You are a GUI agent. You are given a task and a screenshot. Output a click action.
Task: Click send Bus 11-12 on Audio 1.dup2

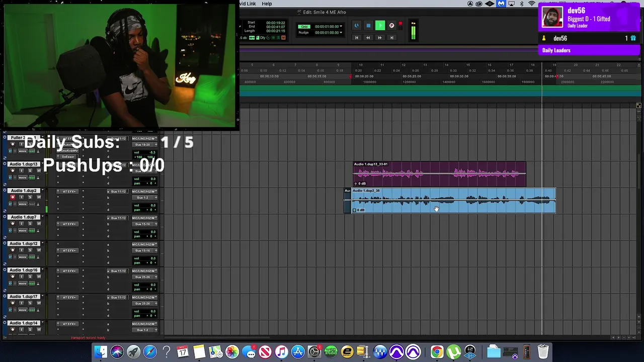click(119, 192)
